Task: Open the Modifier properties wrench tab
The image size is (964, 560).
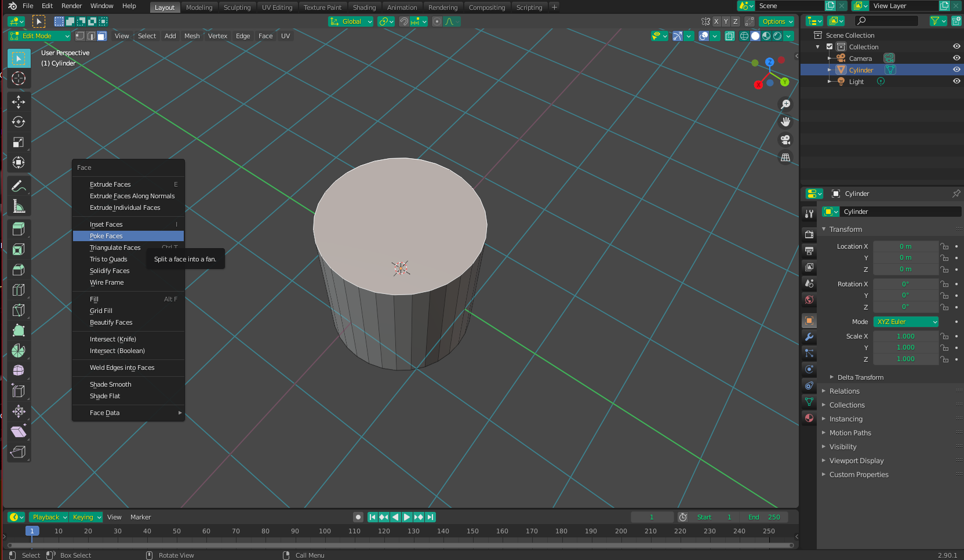Action: [x=809, y=337]
